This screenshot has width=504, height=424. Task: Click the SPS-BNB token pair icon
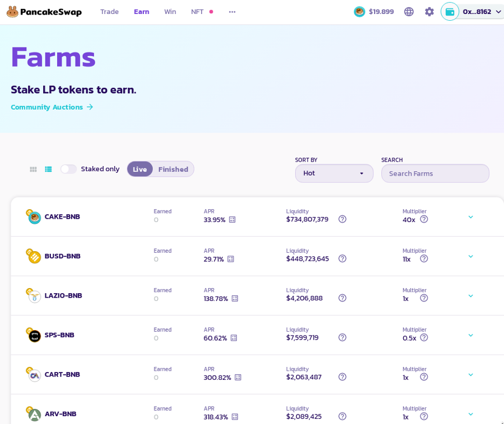pyautogui.click(x=34, y=336)
